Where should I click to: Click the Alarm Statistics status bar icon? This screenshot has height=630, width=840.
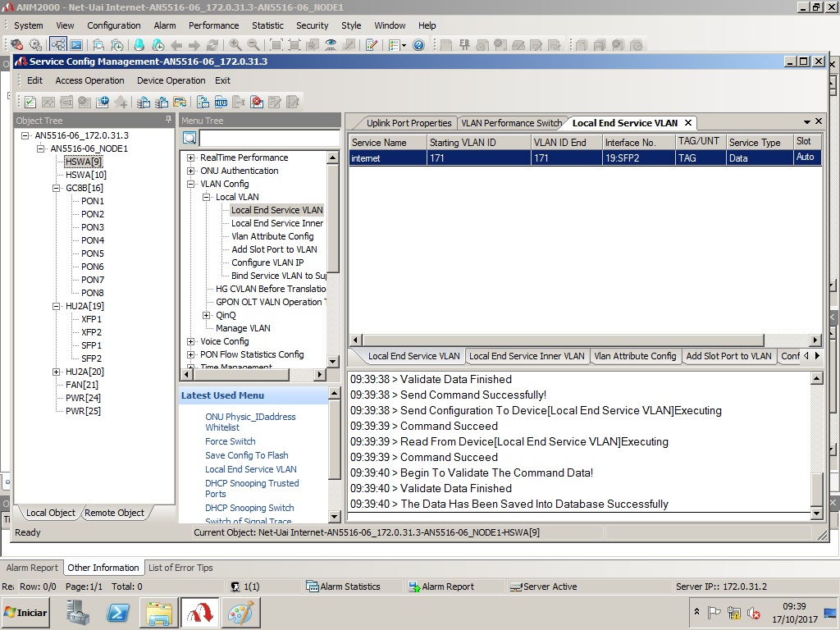click(313, 587)
